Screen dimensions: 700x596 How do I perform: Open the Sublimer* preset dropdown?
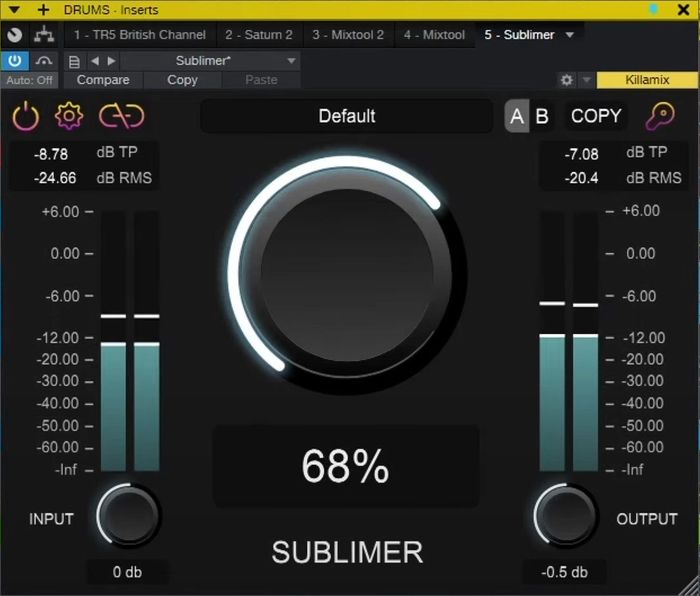[210, 61]
